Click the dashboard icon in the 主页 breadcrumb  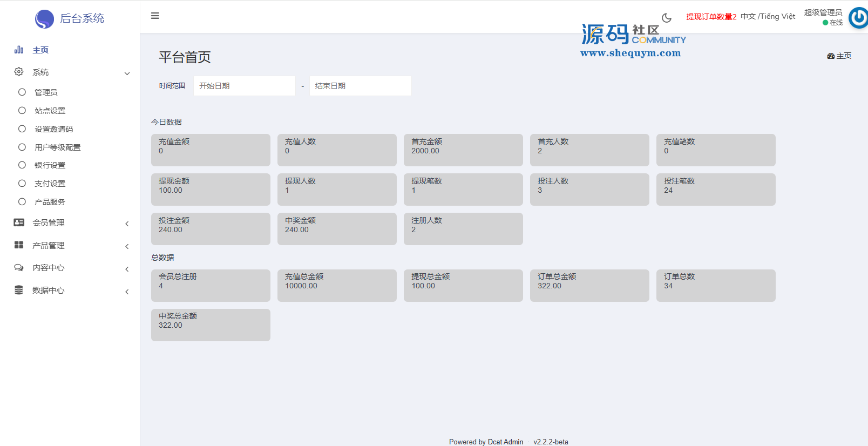coord(831,56)
